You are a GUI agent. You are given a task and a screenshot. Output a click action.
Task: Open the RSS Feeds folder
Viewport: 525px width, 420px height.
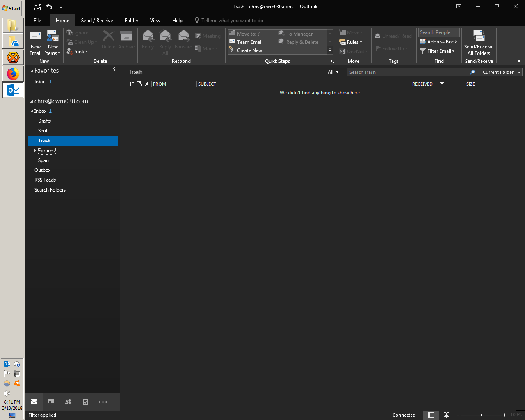(73, 180)
